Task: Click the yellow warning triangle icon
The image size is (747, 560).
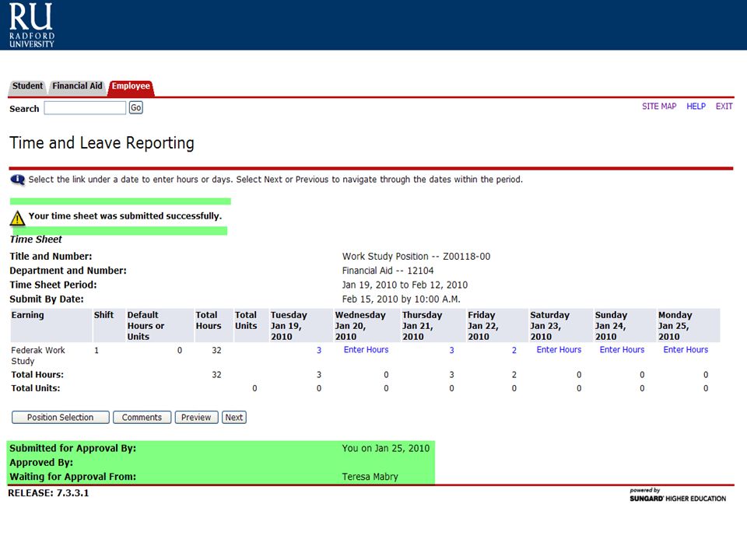Action: tap(17, 218)
